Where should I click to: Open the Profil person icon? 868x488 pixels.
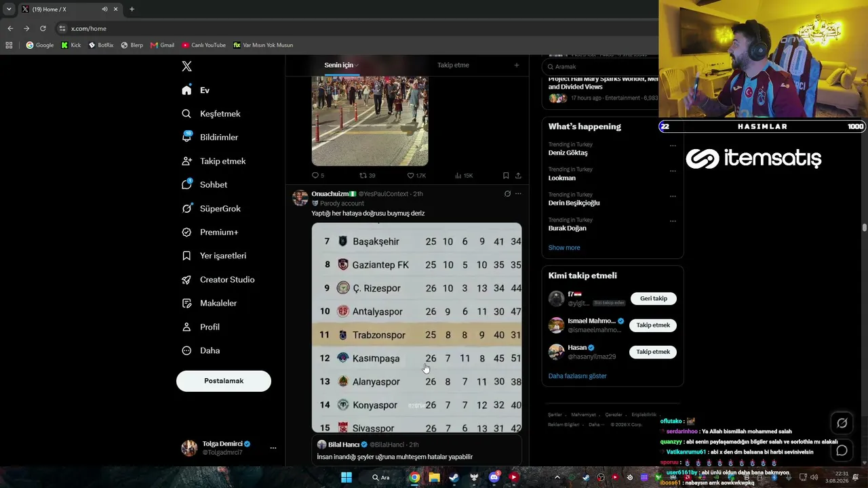pos(186,327)
